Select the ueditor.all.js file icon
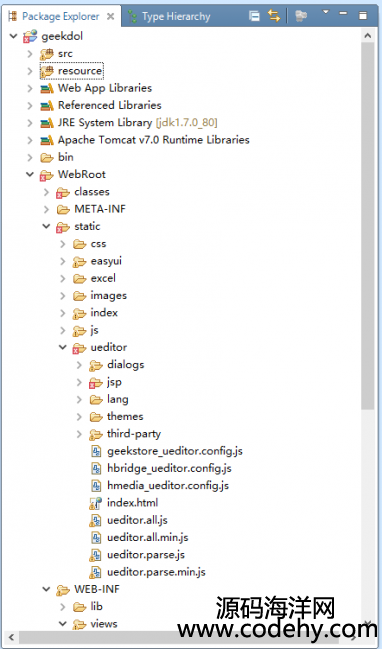 click(96, 520)
